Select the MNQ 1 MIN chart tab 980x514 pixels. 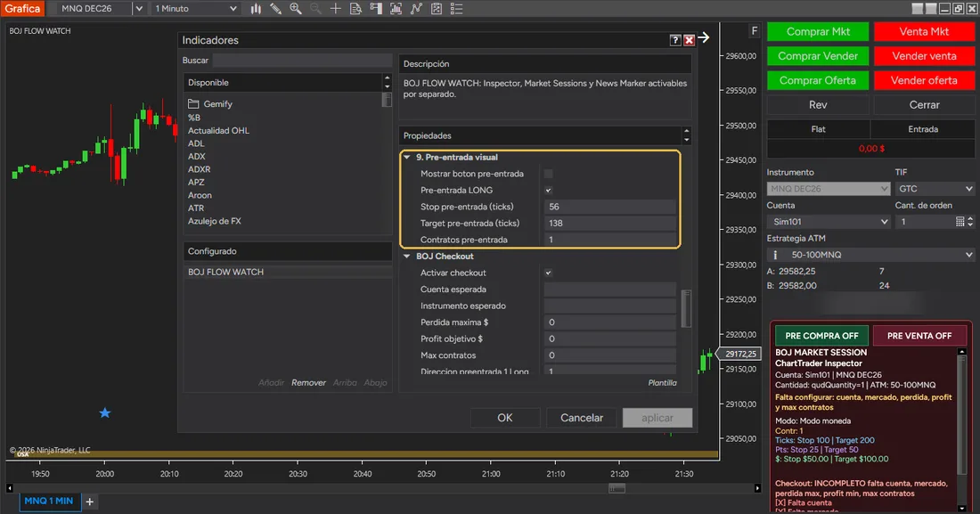pos(49,501)
